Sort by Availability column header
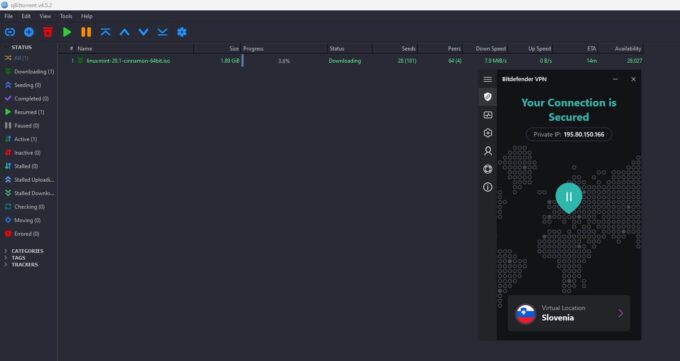The width and height of the screenshot is (680, 361). pyautogui.click(x=621, y=49)
